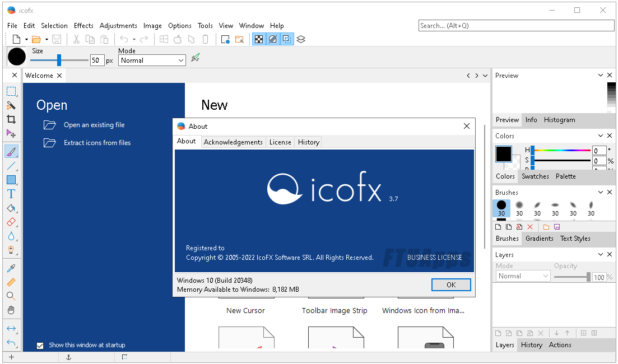Click the Windows icon creation toolbar button
Viewport: 618px width, 364px height.
(164, 39)
